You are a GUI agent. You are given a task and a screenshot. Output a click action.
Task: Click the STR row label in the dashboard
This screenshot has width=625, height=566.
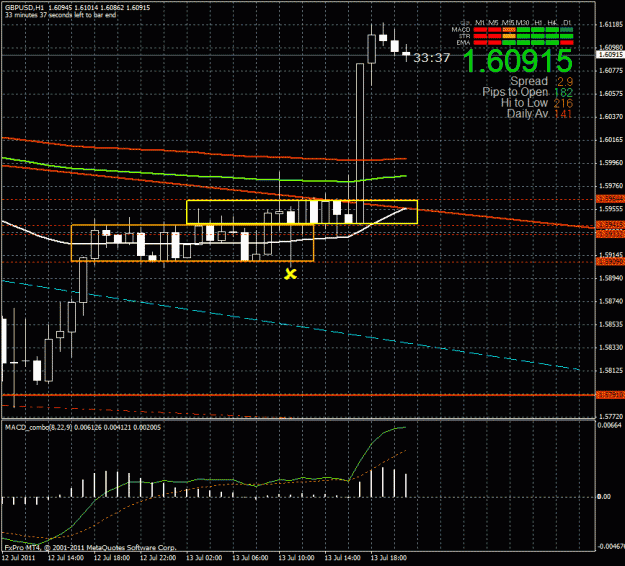465,36
